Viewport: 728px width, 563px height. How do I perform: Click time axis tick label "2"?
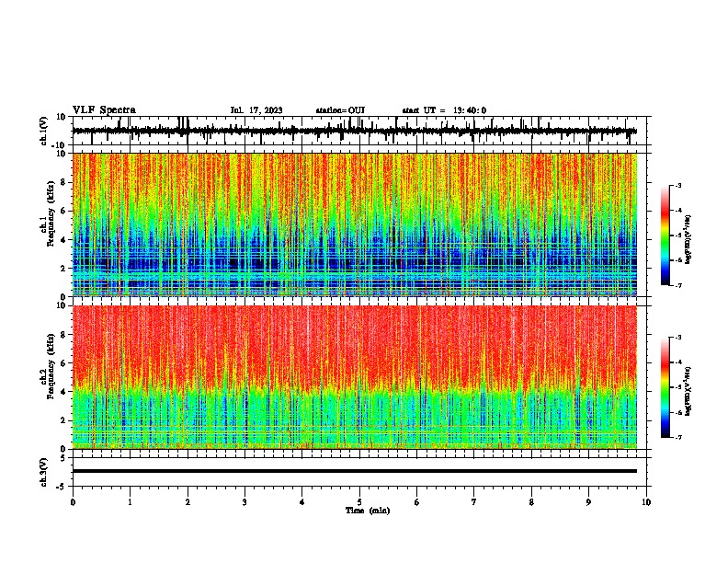click(188, 502)
